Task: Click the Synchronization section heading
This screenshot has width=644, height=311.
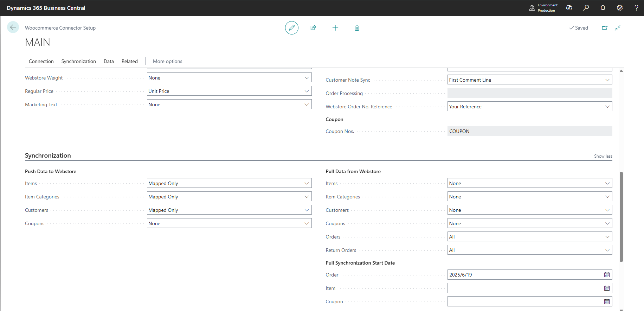Action: click(48, 155)
